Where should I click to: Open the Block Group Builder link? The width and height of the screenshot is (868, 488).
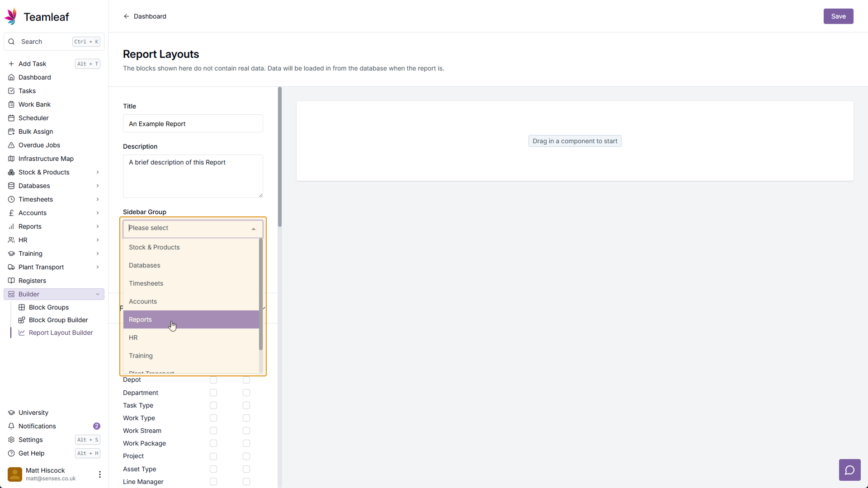click(x=58, y=320)
